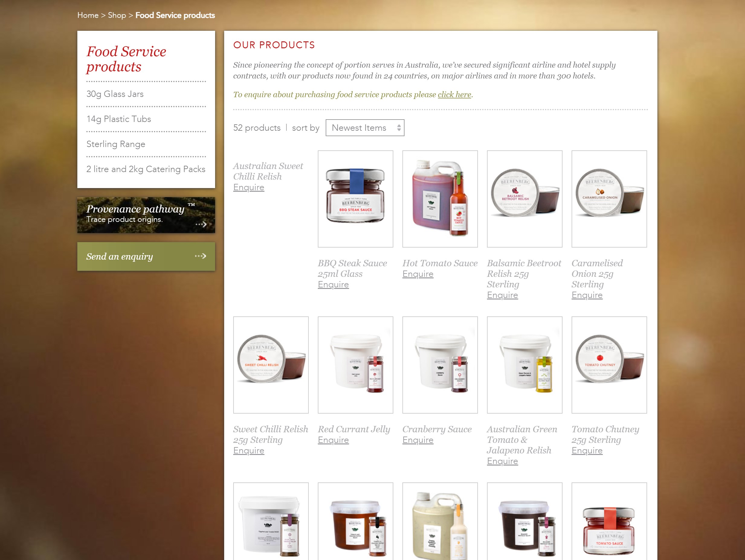Open Shop from the breadcrumb trail
The width and height of the screenshot is (745, 560).
(117, 15)
